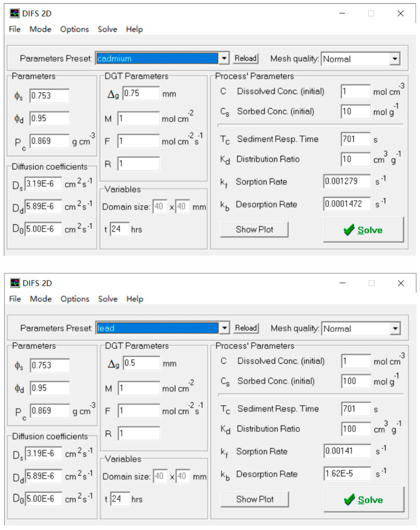Viewport: 420px width, 530px height.
Task: Click the Dd diffusion coefficient field in the cadmium window
Action: click(43, 206)
